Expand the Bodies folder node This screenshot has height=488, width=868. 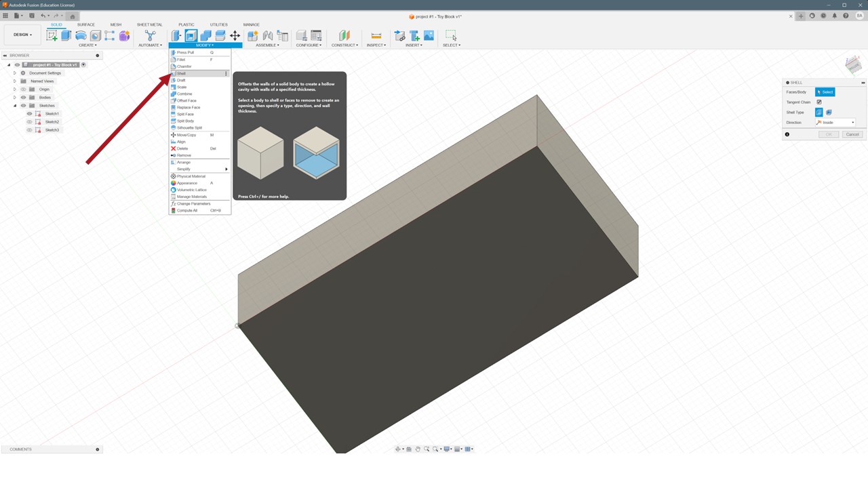(15, 98)
